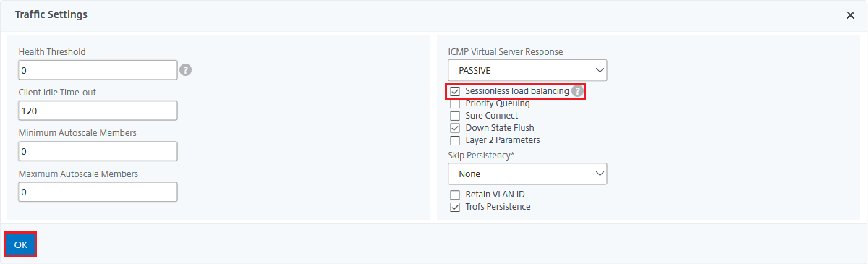Click the Trofs Persistence label text
Viewport: 868px width, 264px height.
pyautogui.click(x=498, y=207)
